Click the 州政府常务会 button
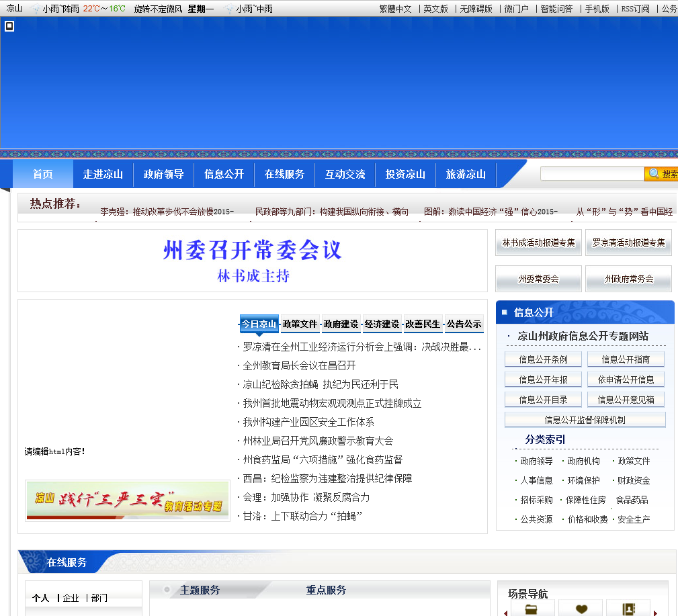This screenshot has width=678, height=616. (628, 279)
